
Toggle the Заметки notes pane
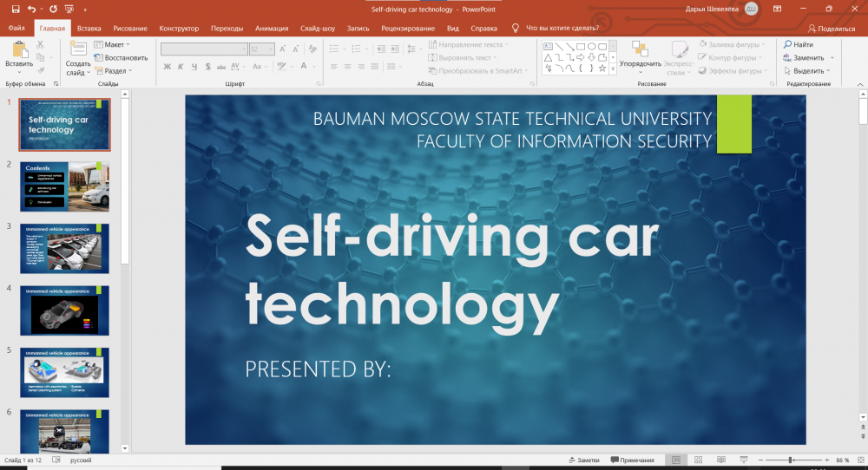pos(584,460)
